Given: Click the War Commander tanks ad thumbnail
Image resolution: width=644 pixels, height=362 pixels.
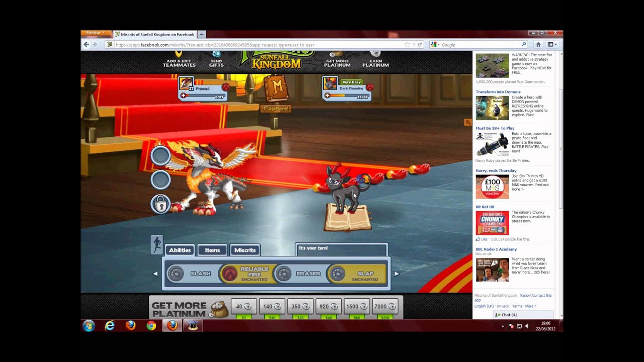Looking at the screenshot, I should pyautogui.click(x=492, y=65).
